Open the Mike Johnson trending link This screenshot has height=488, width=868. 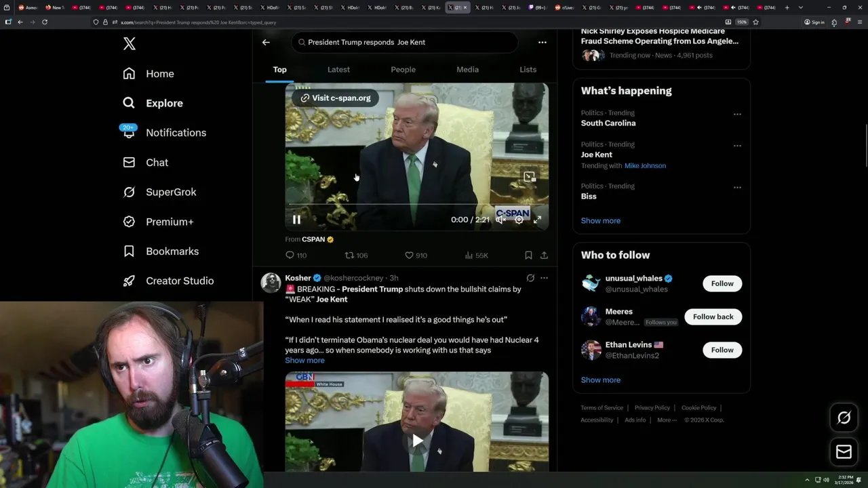[x=645, y=166]
